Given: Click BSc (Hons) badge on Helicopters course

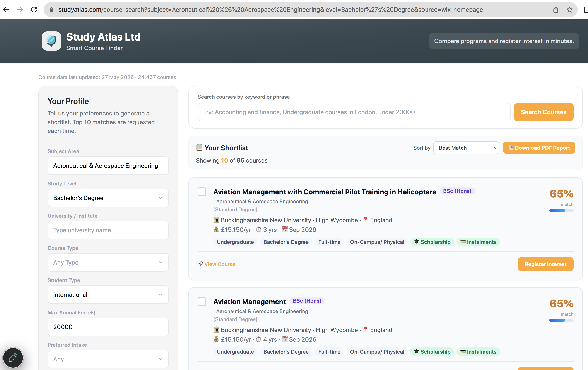Looking at the screenshot, I should coord(457,191).
